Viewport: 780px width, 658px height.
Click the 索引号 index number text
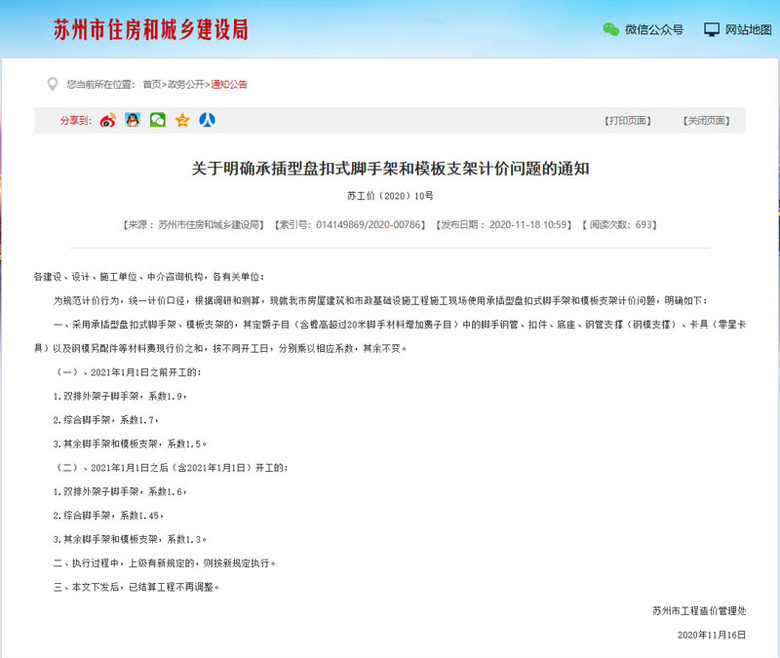350,225
